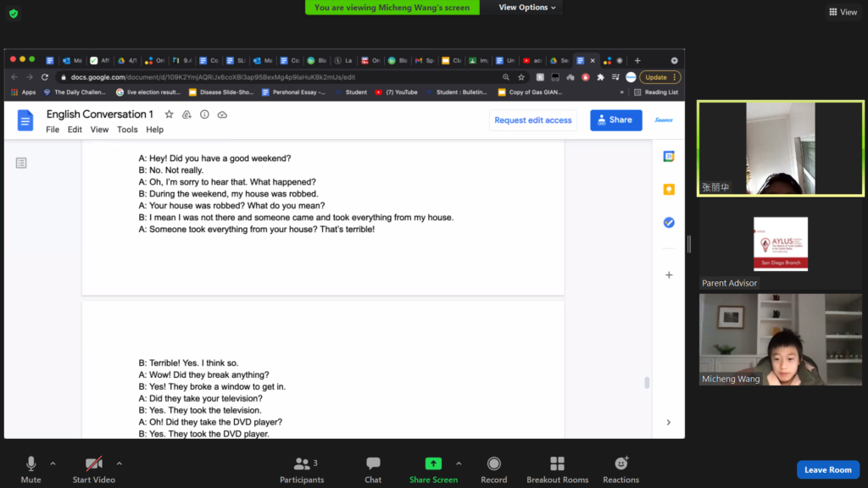Open Apps bookmark shortcut
868x488 pixels.
[23, 92]
